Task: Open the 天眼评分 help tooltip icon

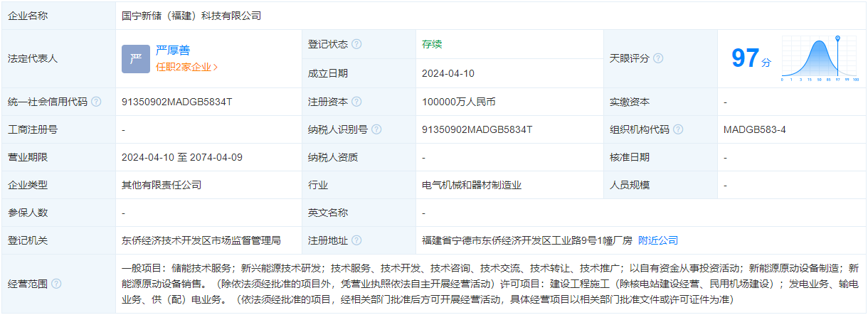Action: 658,58
